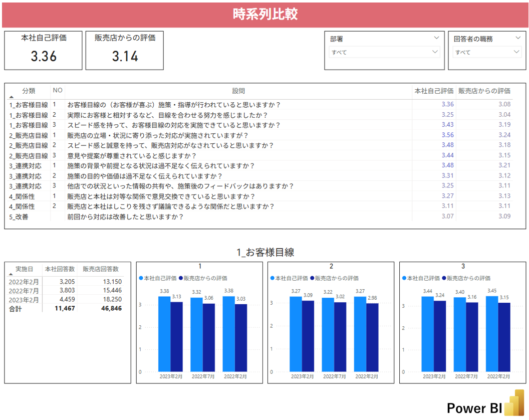Screen dimensions: 529x420
Task: Click 販売店からの評価 legend marker in chart 2
Action: [x=312, y=278]
